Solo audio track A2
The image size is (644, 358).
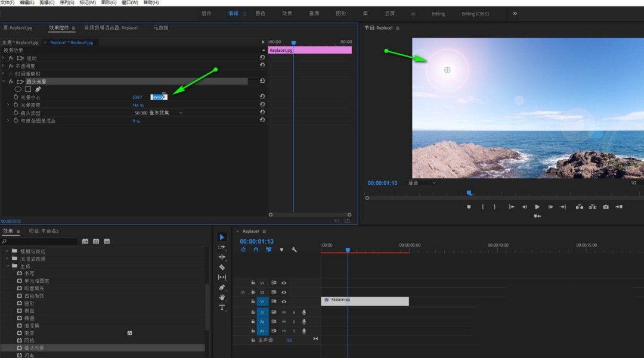293,322
